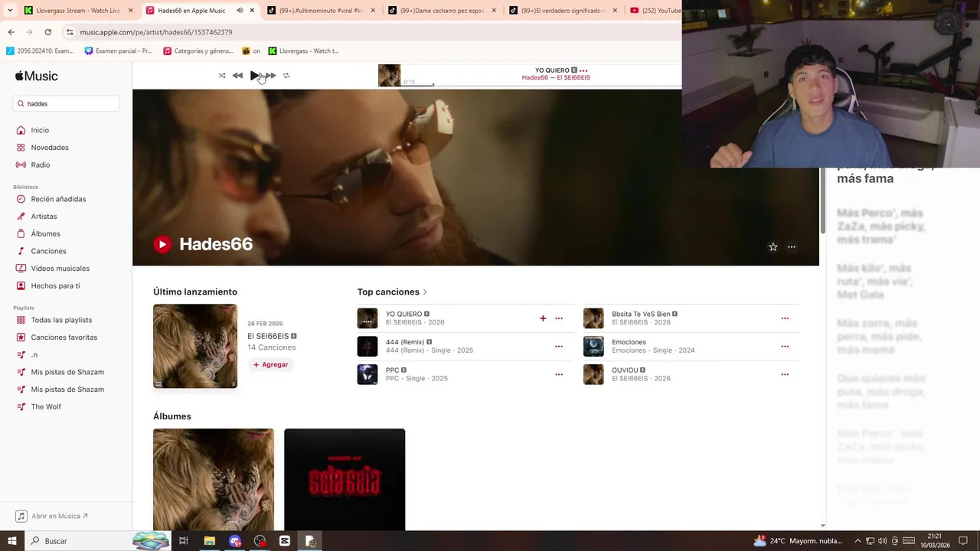Viewport: 980px width, 551px height.
Task: Go back with the browser back arrow
Action: pyautogui.click(x=11, y=32)
